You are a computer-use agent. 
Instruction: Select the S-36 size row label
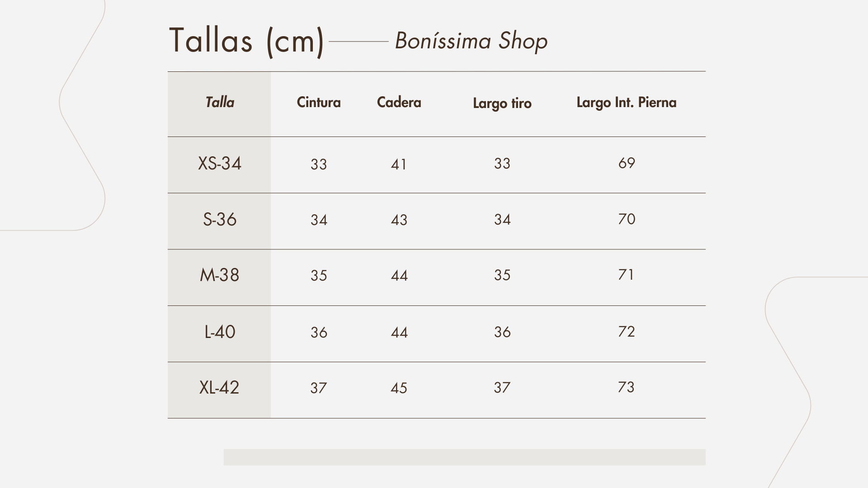[x=220, y=220]
